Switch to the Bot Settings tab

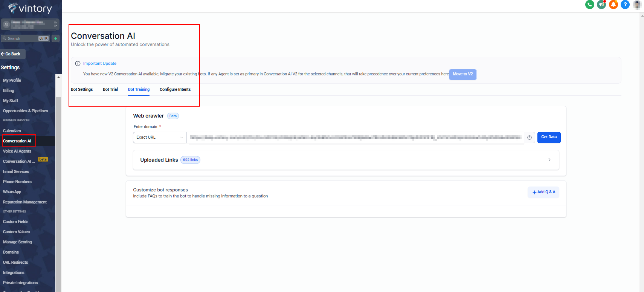[82, 89]
